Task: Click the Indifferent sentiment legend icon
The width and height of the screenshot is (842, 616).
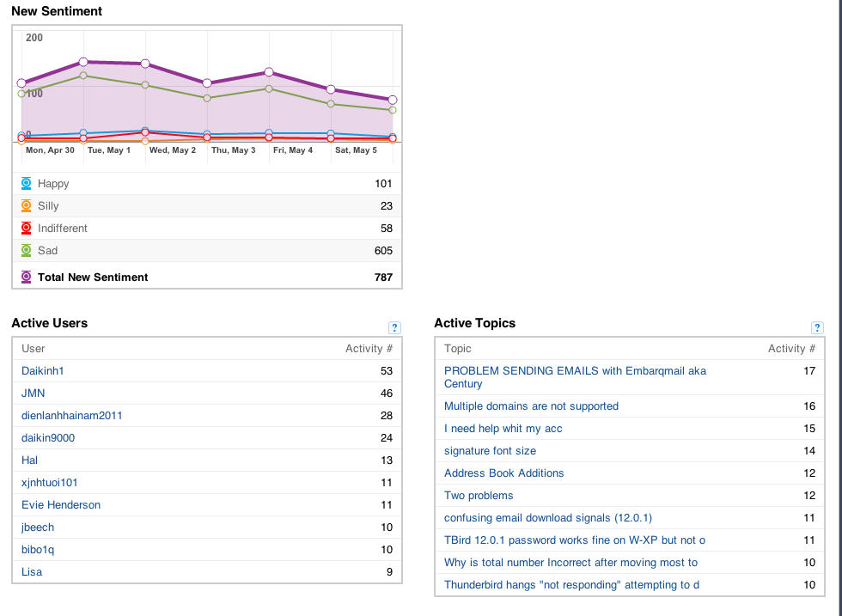Action: 26,229
